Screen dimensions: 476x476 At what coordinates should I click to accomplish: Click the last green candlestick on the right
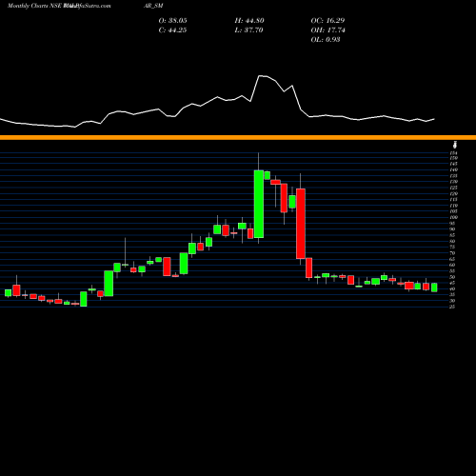click(x=434, y=288)
